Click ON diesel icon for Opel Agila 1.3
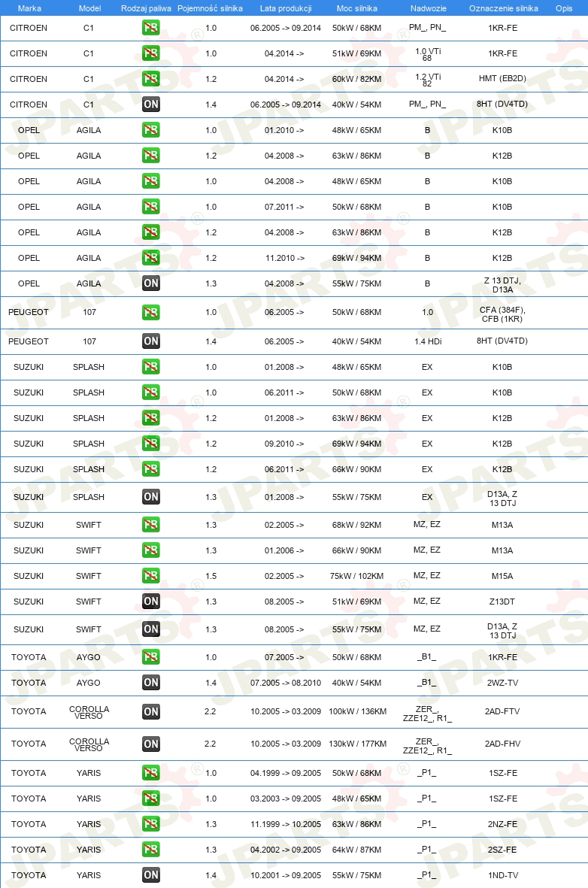588x888 pixels. (x=150, y=283)
